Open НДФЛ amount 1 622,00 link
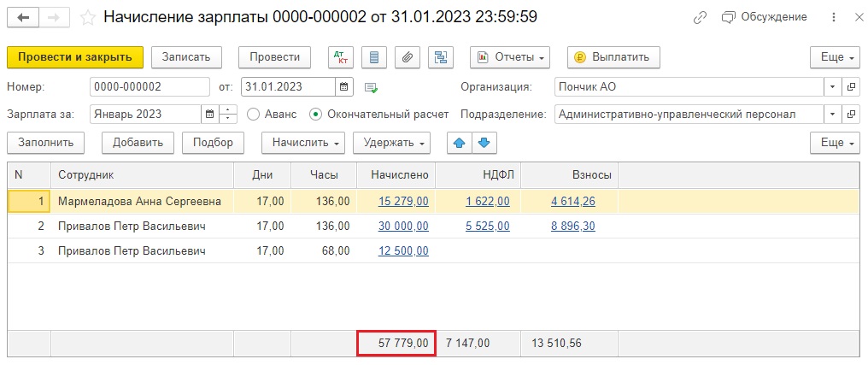Image resolution: width=868 pixels, height=365 pixels. click(488, 202)
